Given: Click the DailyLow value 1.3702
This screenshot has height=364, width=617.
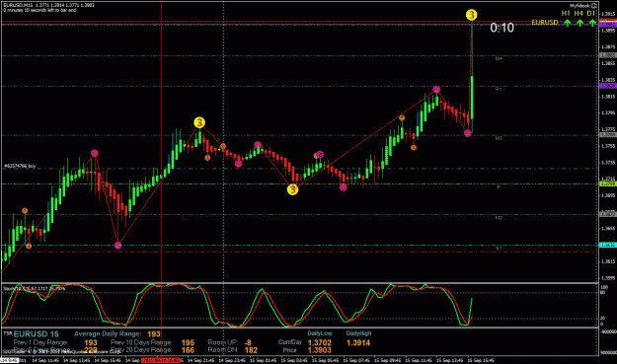Looking at the screenshot, I should 320,342.
